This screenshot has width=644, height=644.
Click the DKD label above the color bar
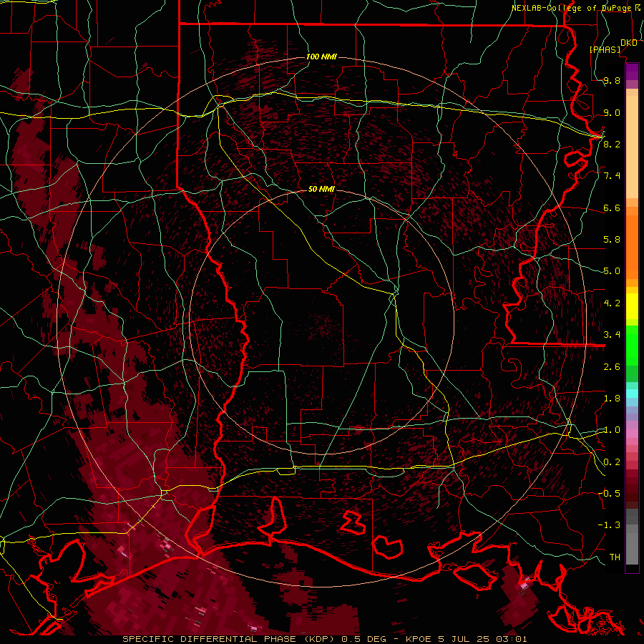coord(628,43)
